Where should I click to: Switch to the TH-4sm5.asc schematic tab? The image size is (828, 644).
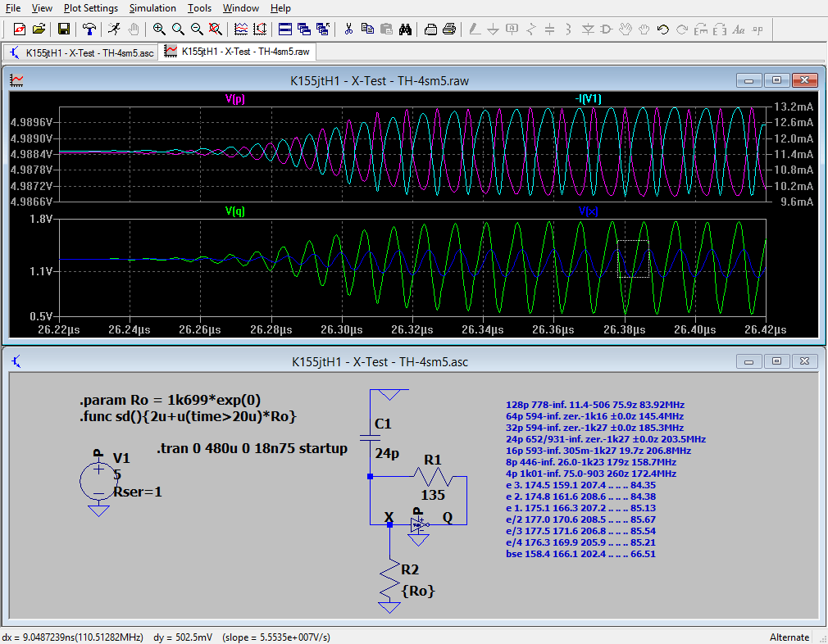(82, 52)
